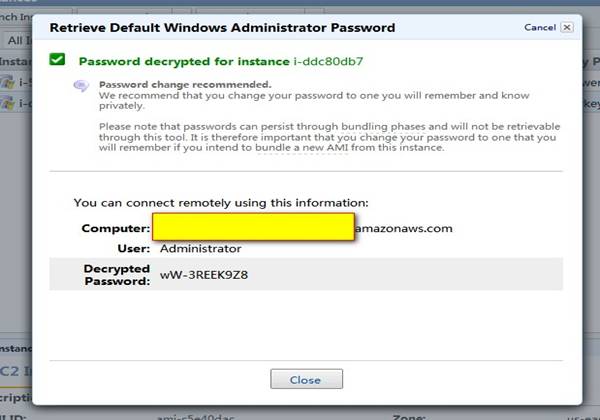Click the green checkmark success icon
The image size is (600, 420).
57,60
